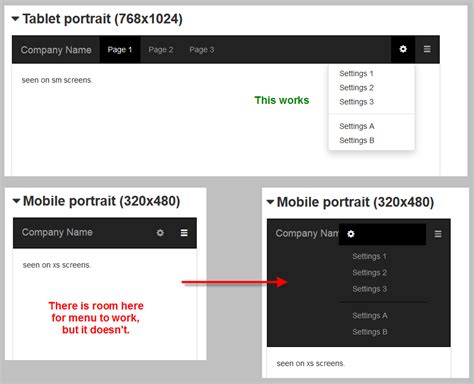474x384 pixels.
Task: Open Page 3 in tablet navbar
Action: [202, 50]
